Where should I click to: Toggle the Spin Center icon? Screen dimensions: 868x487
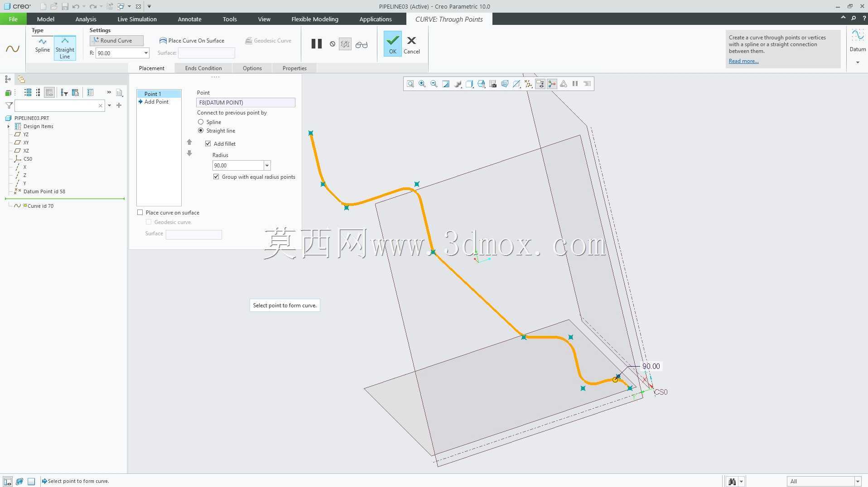coord(552,84)
